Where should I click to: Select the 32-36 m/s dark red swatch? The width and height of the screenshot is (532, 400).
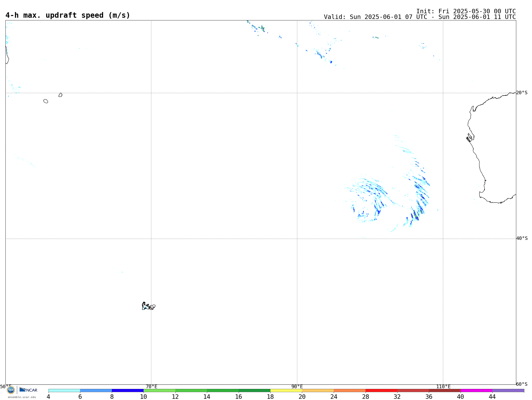[413, 391]
